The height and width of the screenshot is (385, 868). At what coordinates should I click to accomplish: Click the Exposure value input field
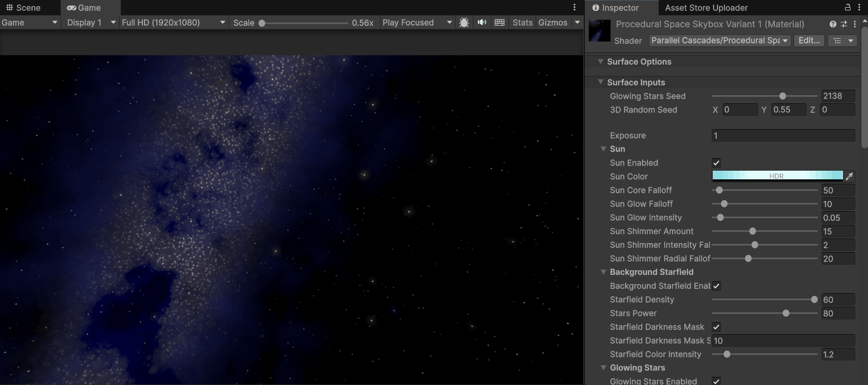click(x=783, y=136)
